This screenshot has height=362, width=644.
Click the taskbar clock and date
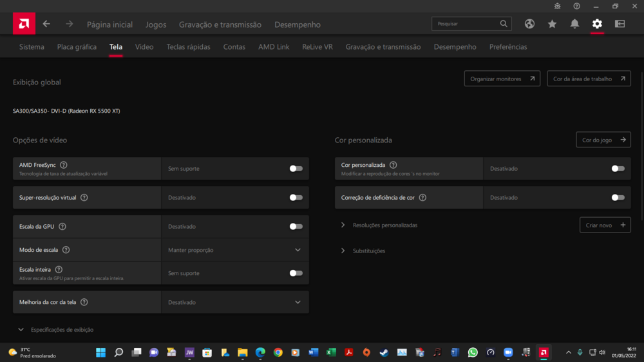click(x=624, y=352)
